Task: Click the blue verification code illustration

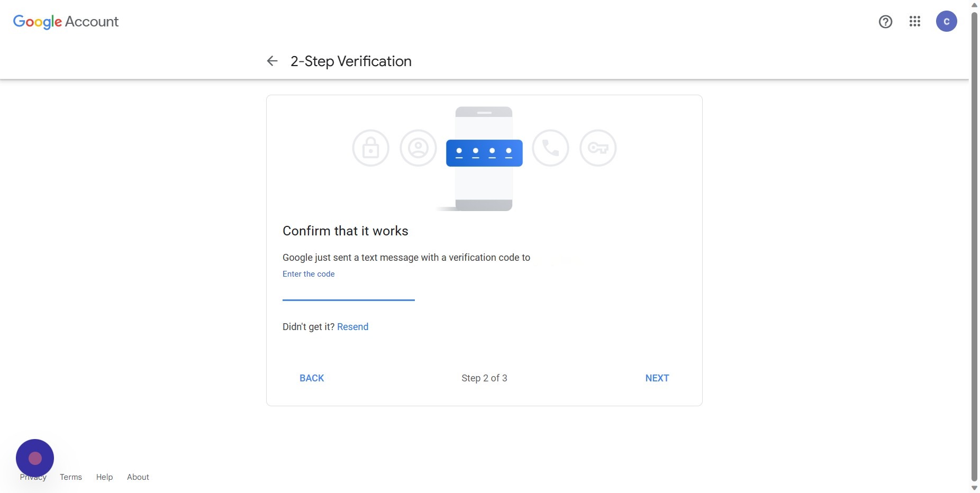Action: point(484,153)
